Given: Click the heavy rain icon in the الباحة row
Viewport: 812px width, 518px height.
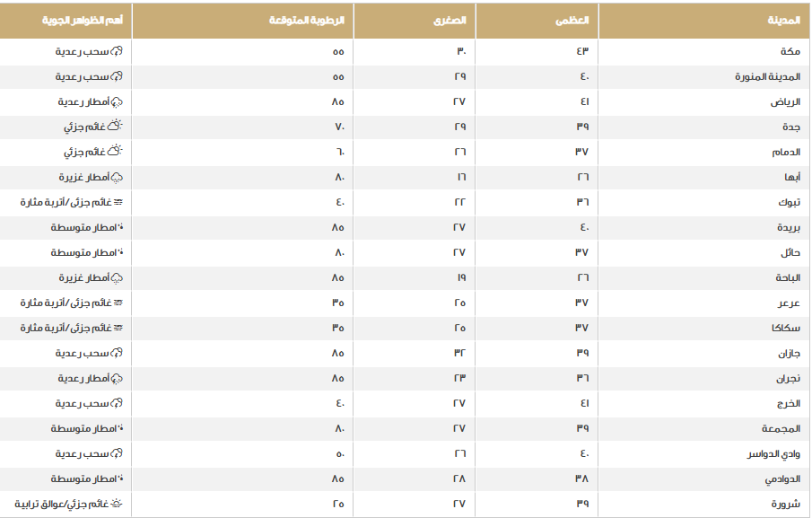Looking at the screenshot, I should 117,278.
